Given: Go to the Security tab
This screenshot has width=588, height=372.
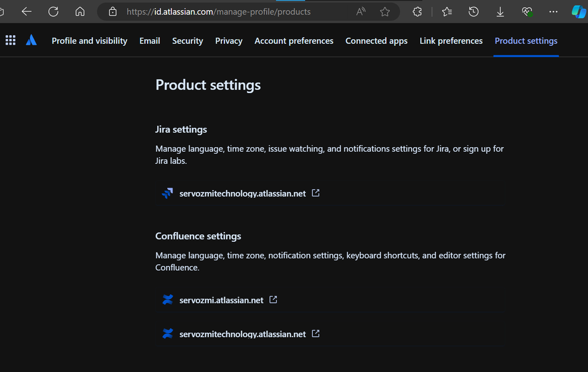Looking at the screenshot, I should [x=188, y=41].
